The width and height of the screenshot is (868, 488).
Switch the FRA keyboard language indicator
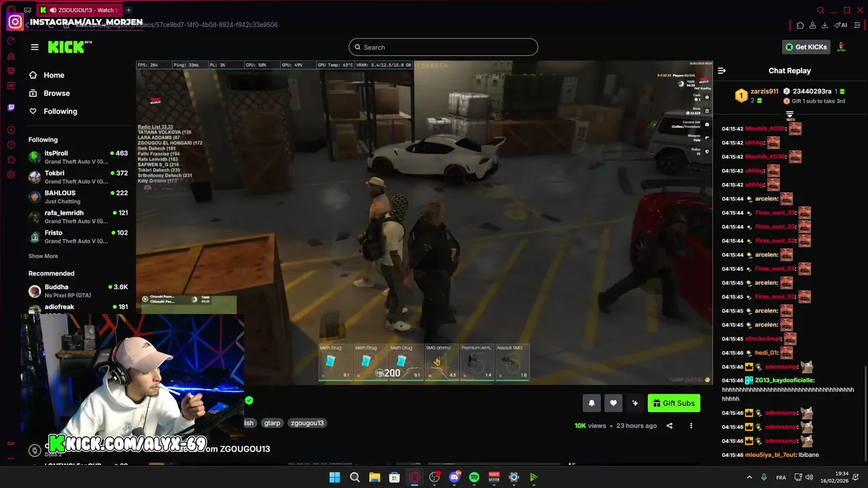point(781,477)
